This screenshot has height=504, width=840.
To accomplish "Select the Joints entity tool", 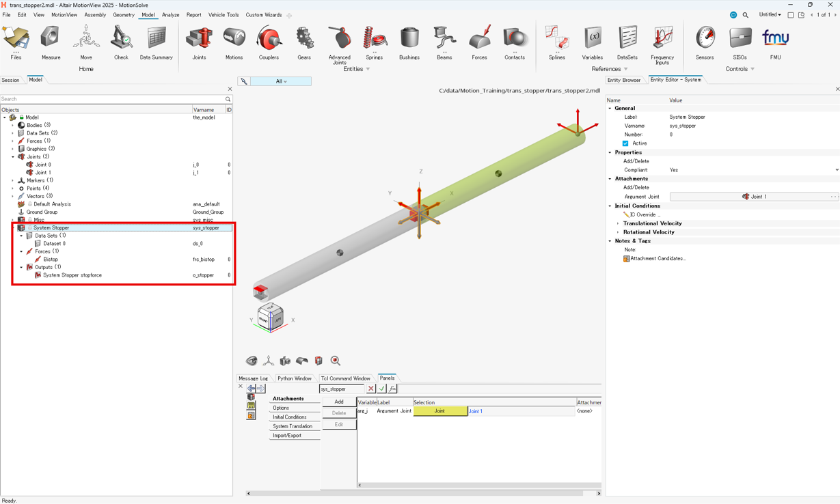I will pos(199,42).
